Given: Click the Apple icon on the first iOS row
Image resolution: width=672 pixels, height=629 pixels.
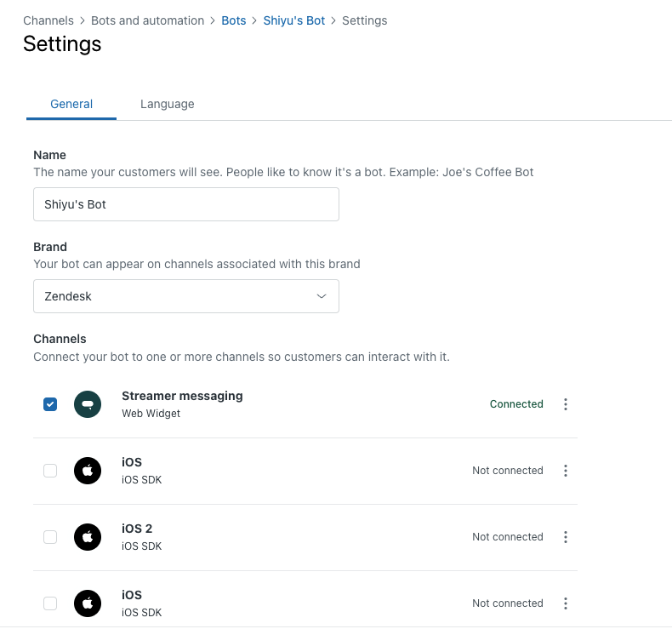Looking at the screenshot, I should [88, 471].
